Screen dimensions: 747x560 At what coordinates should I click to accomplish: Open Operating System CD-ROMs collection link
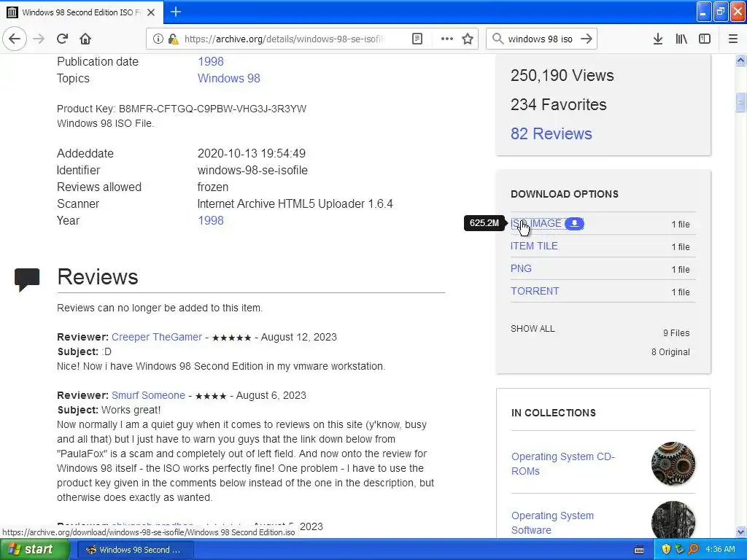pos(562,463)
